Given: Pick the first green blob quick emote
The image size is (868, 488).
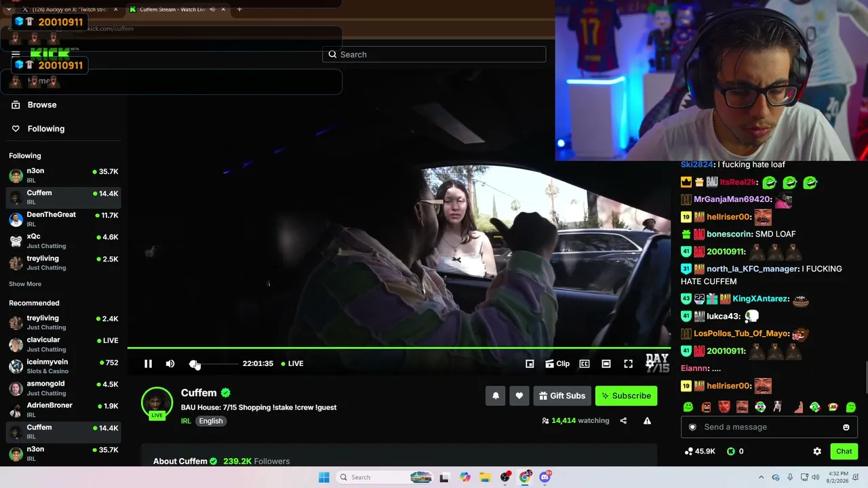Looking at the screenshot, I should point(688,407).
